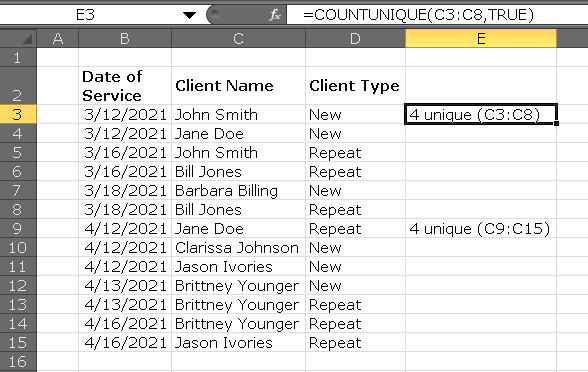Click 'New' client type in row 7
The height and width of the screenshot is (372, 588).
click(356, 190)
